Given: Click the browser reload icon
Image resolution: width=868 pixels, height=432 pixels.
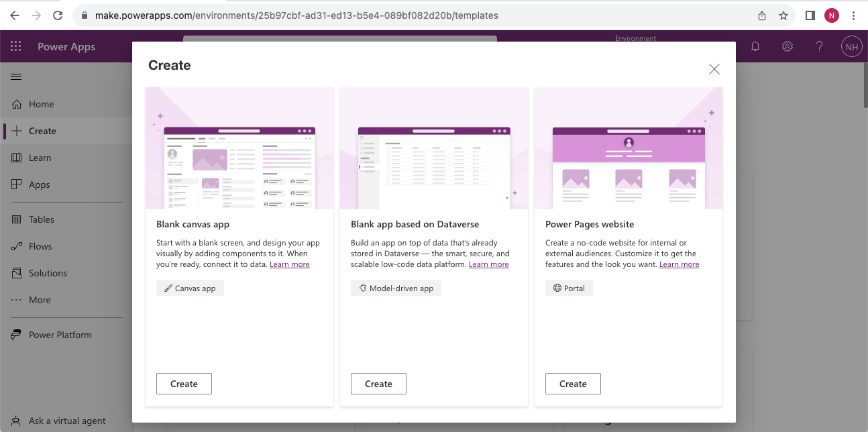Looking at the screenshot, I should (58, 15).
